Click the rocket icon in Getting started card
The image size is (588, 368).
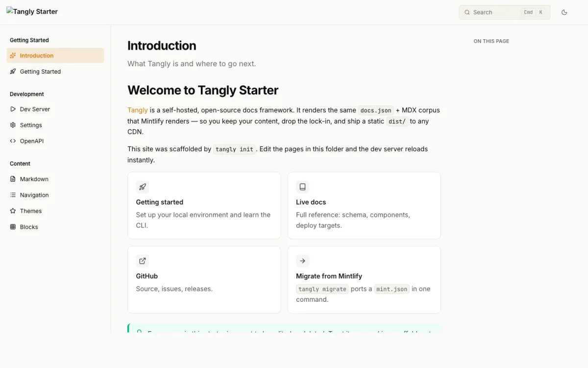coord(143,186)
